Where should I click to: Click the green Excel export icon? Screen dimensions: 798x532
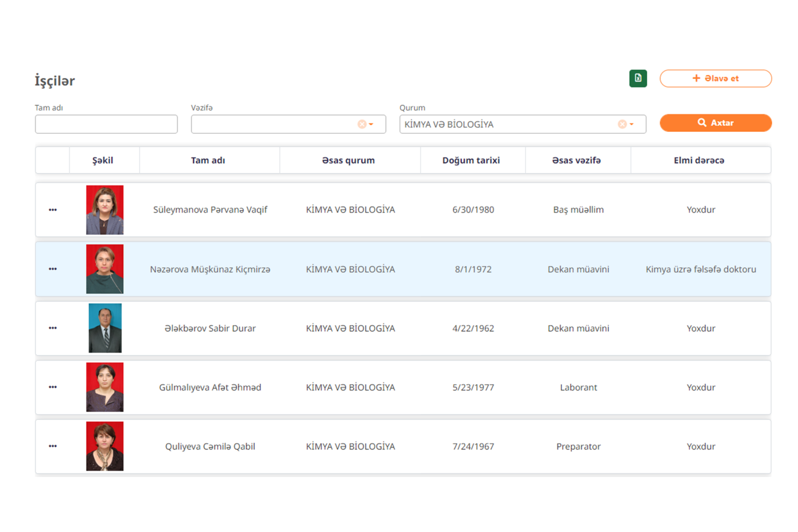click(x=638, y=78)
